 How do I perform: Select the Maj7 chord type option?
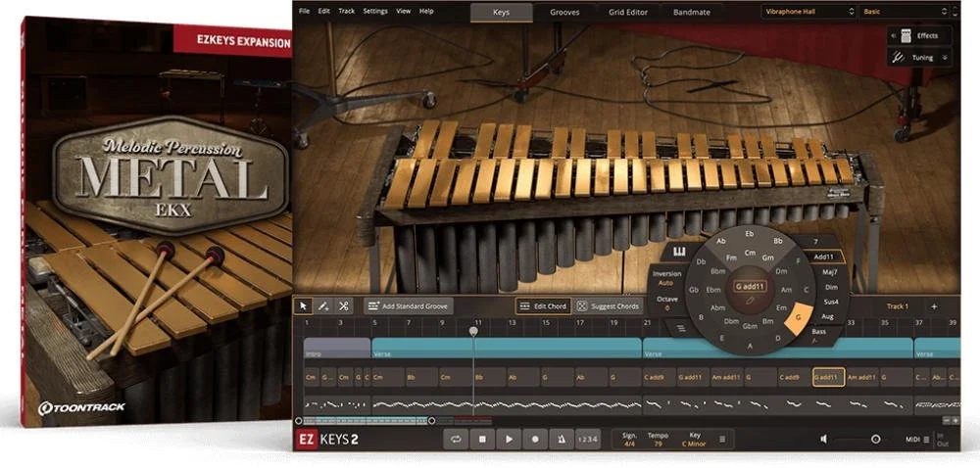click(830, 273)
